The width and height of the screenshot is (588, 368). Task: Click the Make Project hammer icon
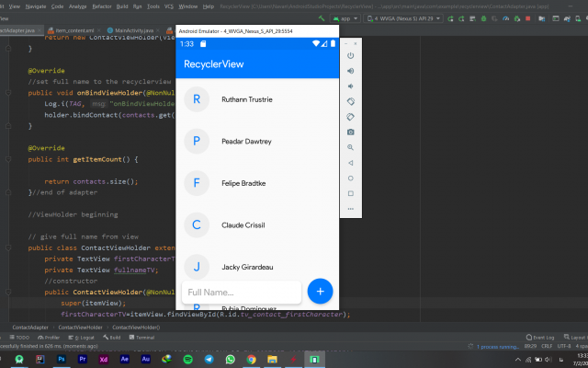pyautogui.click(x=322, y=18)
